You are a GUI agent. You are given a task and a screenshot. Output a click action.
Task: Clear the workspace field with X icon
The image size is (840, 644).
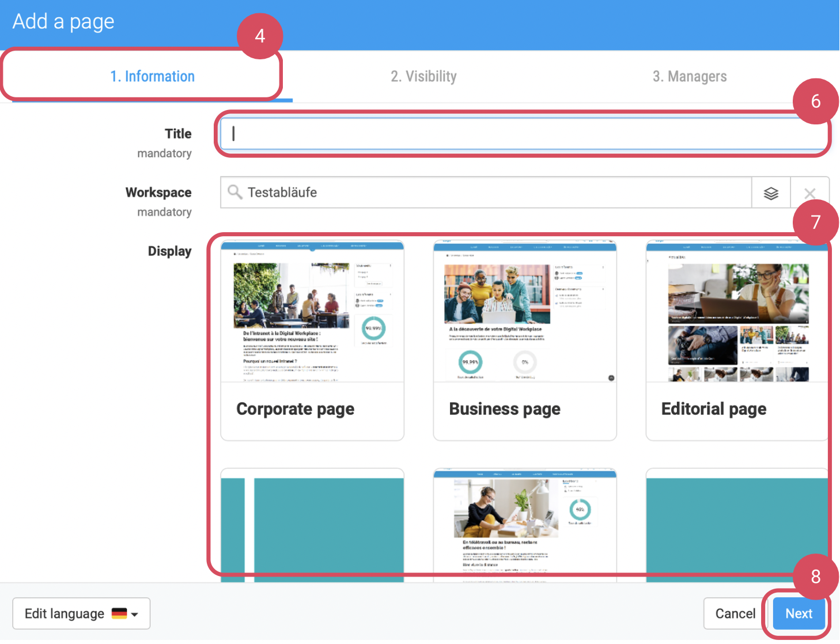click(809, 193)
